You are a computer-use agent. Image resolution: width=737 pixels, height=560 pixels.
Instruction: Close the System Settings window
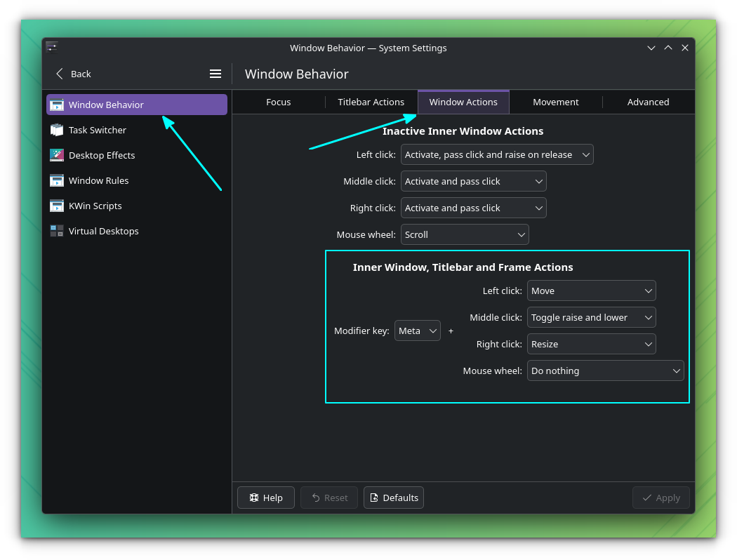coord(685,48)
